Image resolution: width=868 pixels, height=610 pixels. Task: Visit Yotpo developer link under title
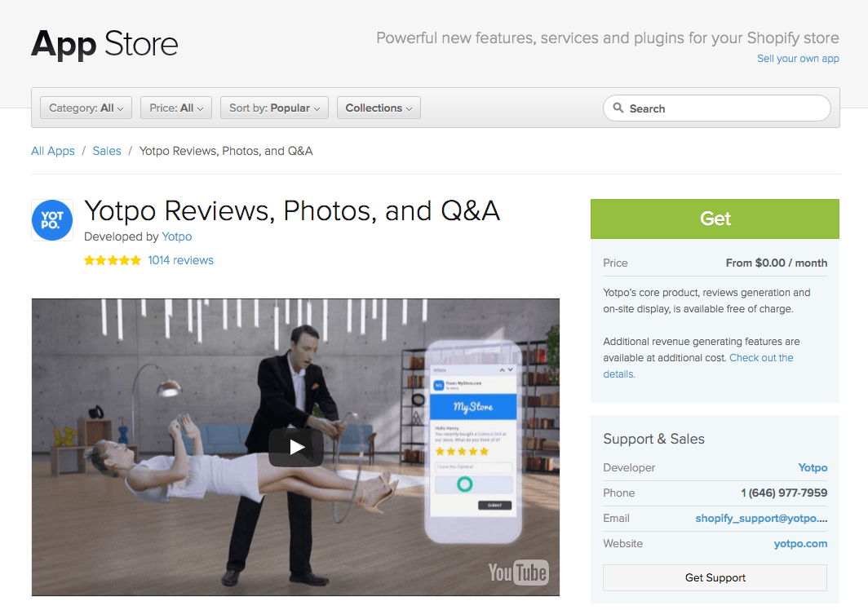[177, 236]
